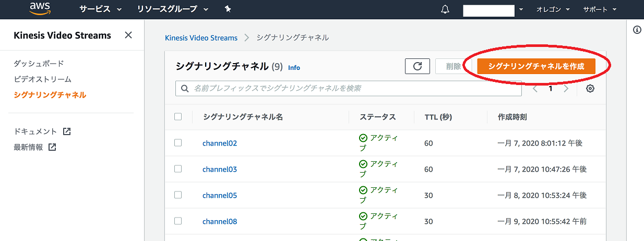Click TTL value 30 in channel08 row
This screenshot has height=241, width=644.
428,221
